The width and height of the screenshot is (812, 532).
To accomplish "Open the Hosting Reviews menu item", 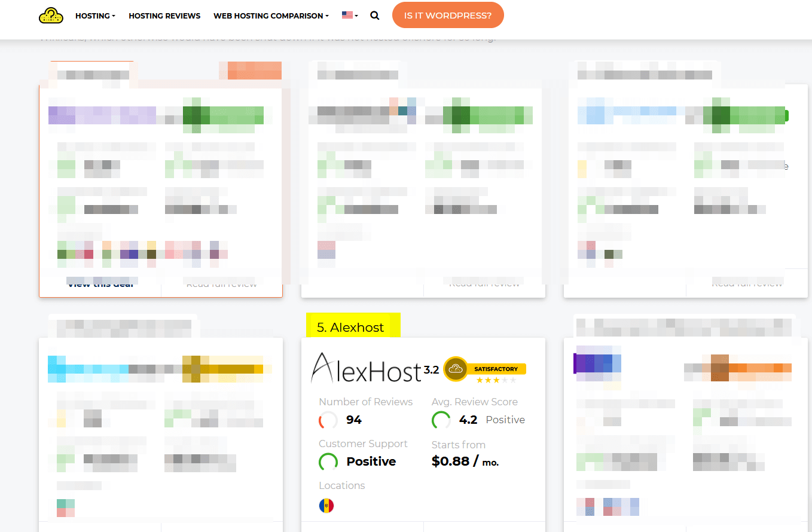I will pyautogui.click(x=164, y=16).
